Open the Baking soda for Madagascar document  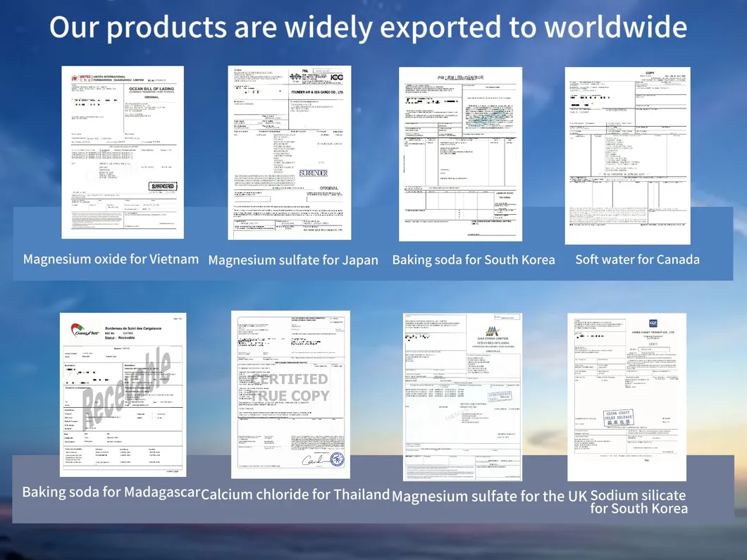(x=123, y=394)
